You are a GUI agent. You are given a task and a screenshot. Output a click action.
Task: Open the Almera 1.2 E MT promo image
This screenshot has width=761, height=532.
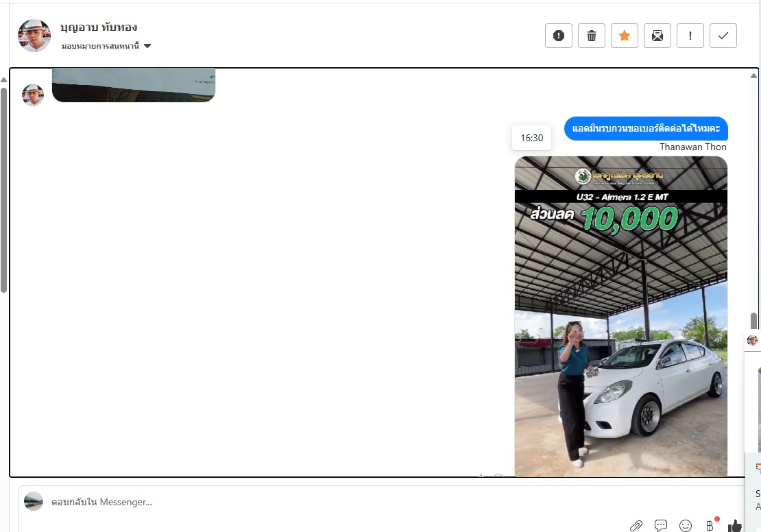point(620,317)
